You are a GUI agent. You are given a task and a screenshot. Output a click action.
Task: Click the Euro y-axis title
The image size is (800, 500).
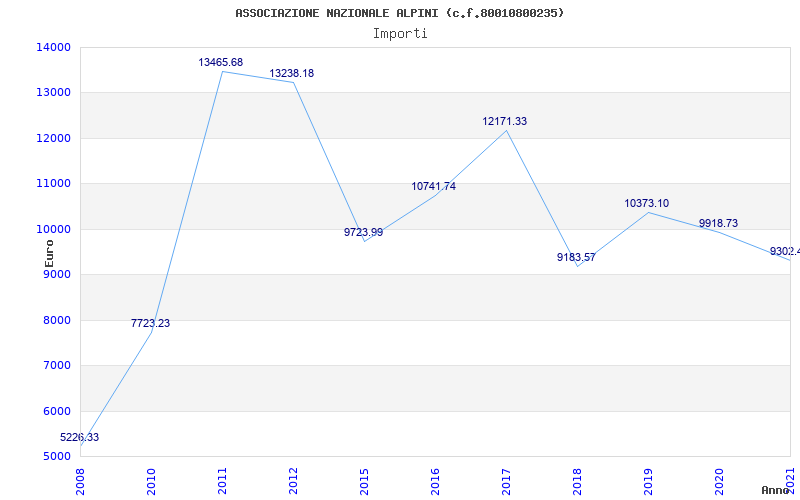[x=49, y=253]
